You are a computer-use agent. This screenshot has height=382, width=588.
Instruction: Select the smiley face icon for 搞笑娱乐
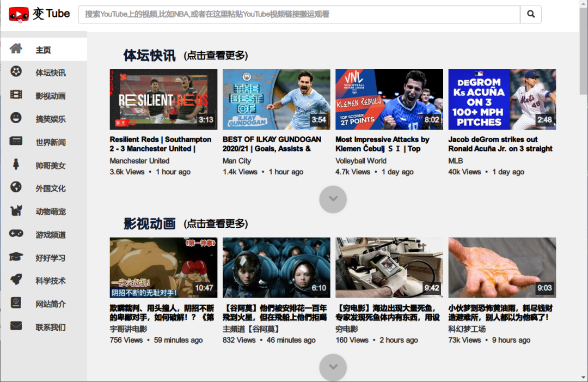point(16,118)
